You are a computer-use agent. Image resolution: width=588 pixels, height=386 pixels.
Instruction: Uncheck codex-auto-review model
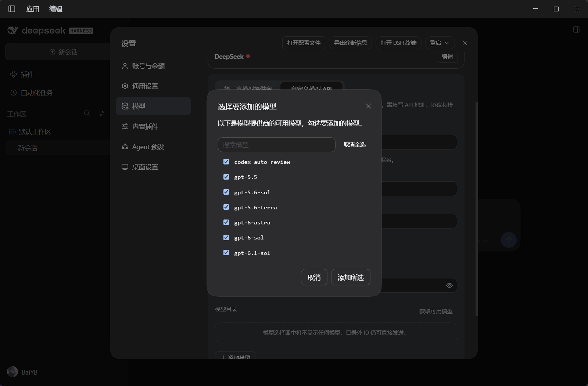[x=226, y=162]
